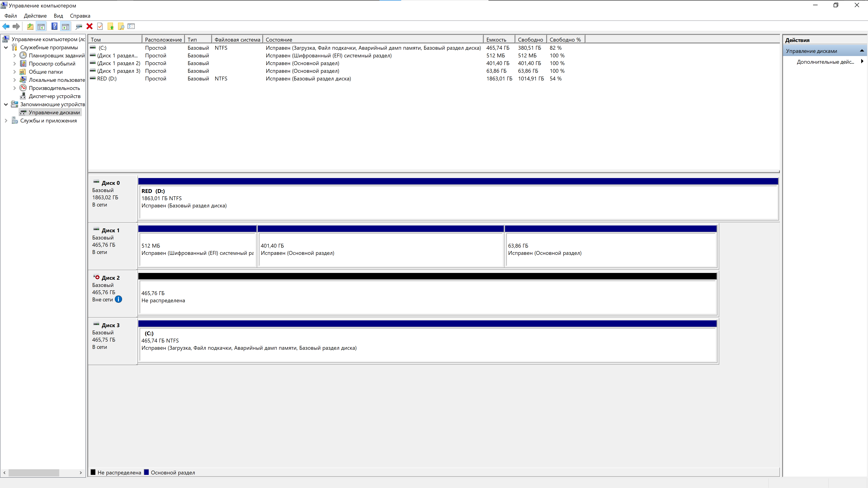Image resolution: width=868 pixels, height=488 pixels.
Task: Expand the Просмотр событий node
Action: coord(14,64)
